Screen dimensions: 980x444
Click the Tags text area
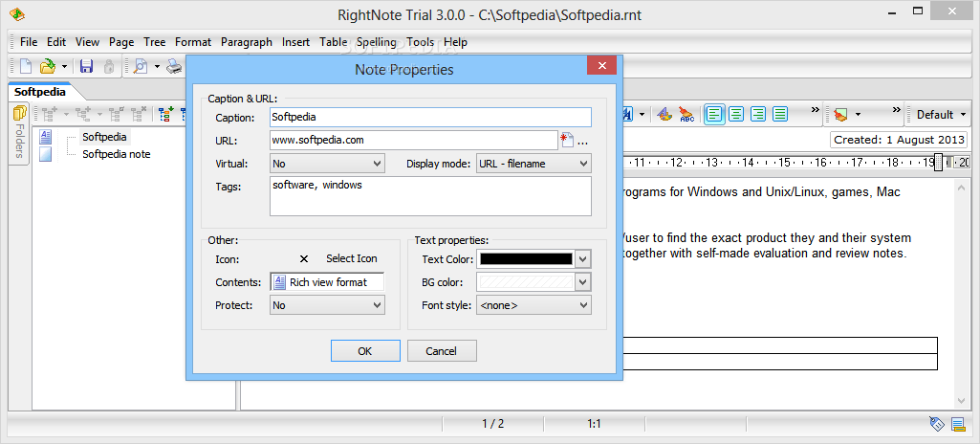tap(430, 196)
